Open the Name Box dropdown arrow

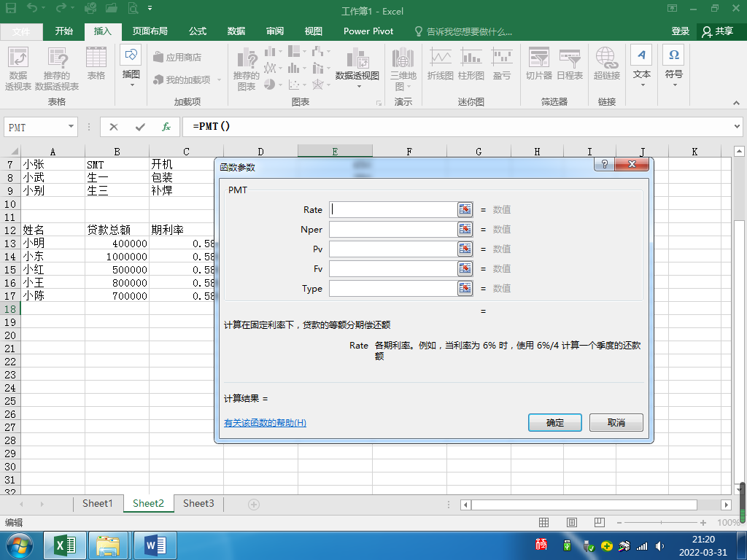pos(71,127)
